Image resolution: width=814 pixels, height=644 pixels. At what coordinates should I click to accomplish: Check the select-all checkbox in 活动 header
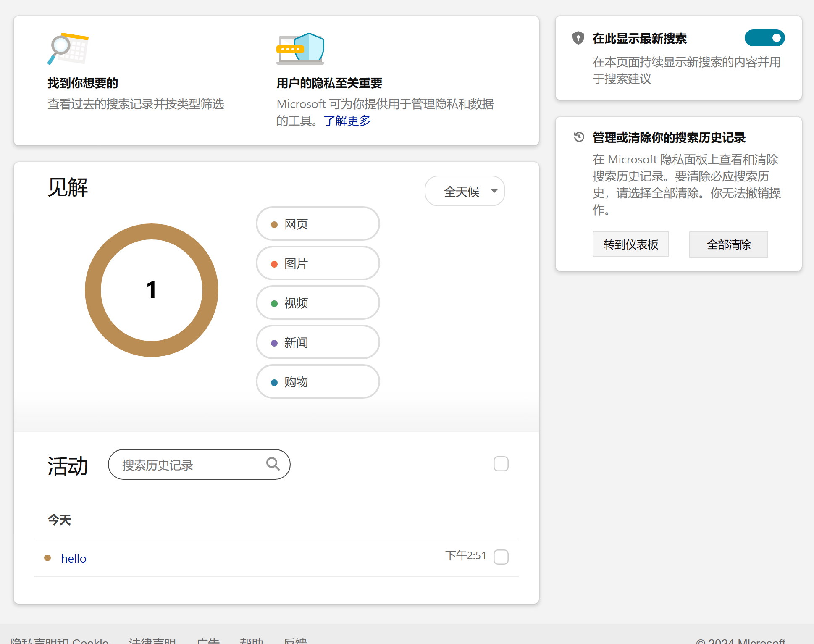pos(501,464)
